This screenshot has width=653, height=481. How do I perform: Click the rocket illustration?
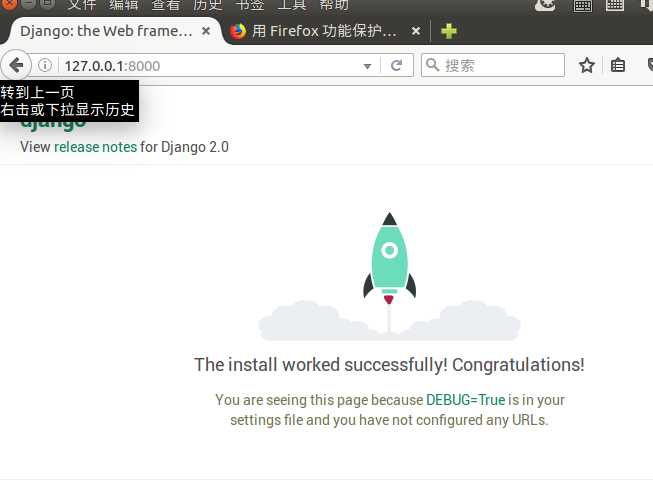(389, 258)
